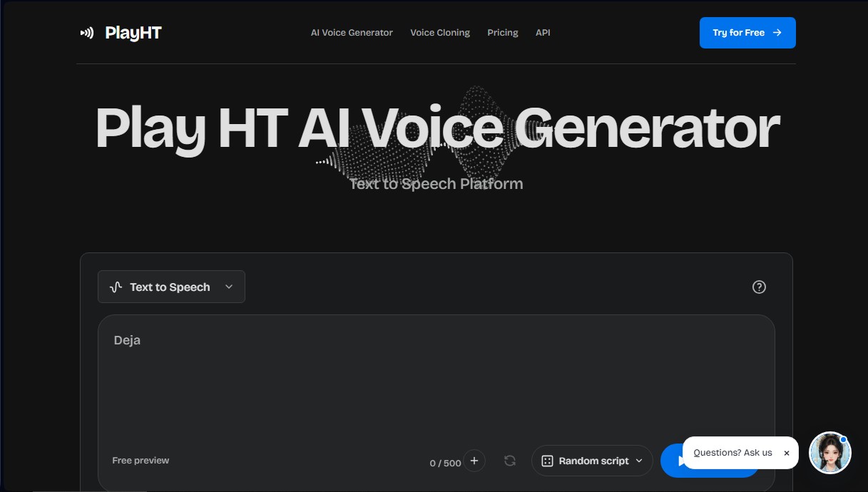Click the plus icon beside character counter

(x=474, y=461)
